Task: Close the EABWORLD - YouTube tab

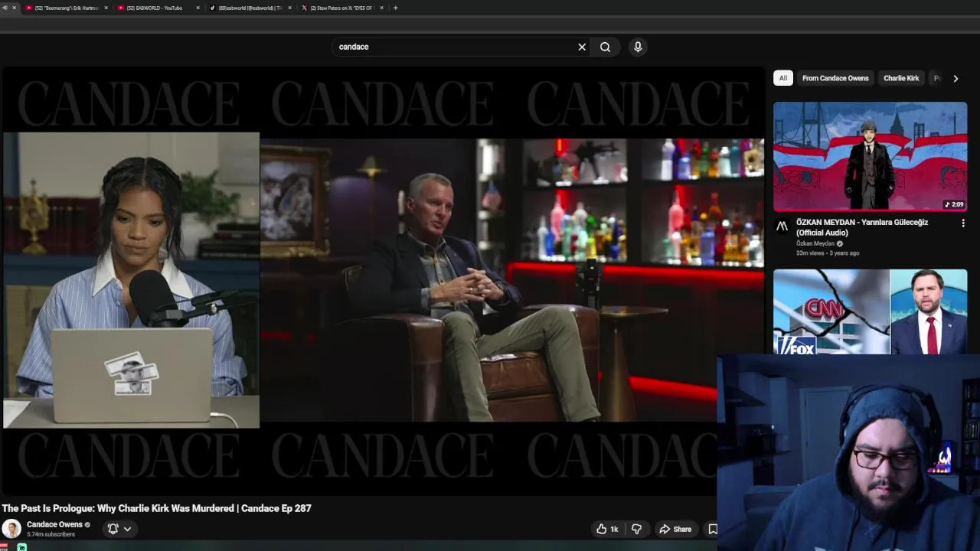Action: [198, 8]
